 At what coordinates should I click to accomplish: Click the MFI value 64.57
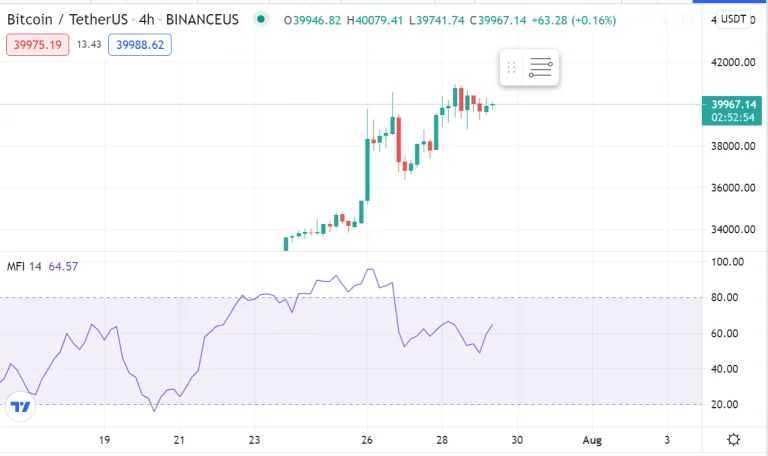point(62,266)
